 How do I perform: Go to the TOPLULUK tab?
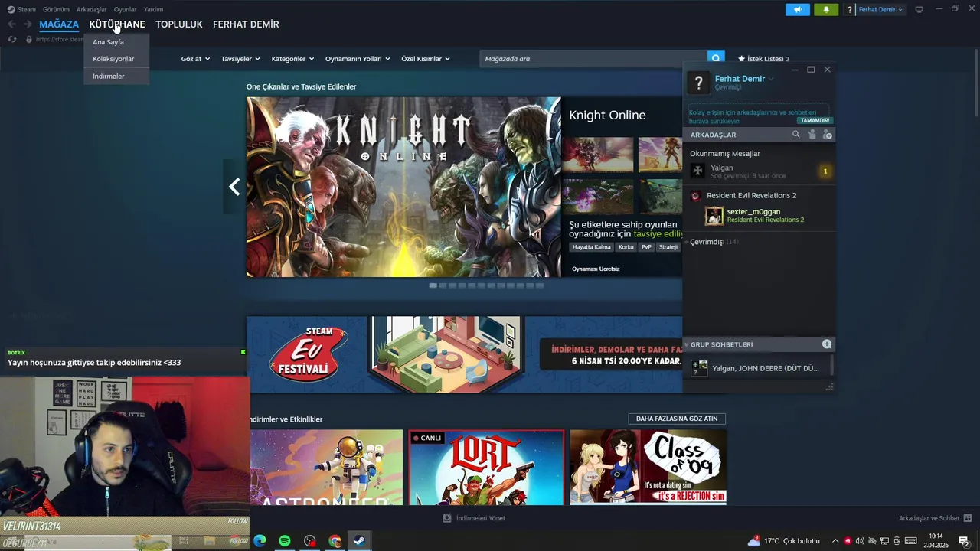click(179, 24)
